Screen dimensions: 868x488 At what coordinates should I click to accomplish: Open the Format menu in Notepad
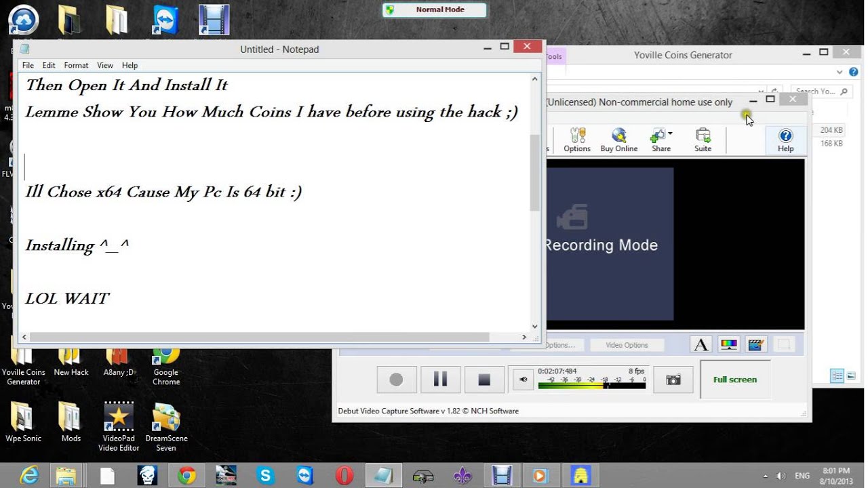coord(76,66)
